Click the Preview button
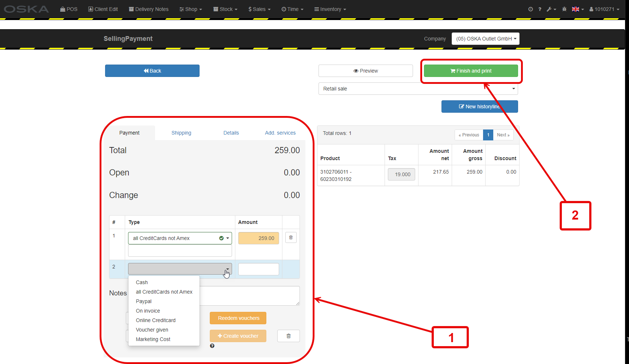629x364 pixels. tap(366, 71)
